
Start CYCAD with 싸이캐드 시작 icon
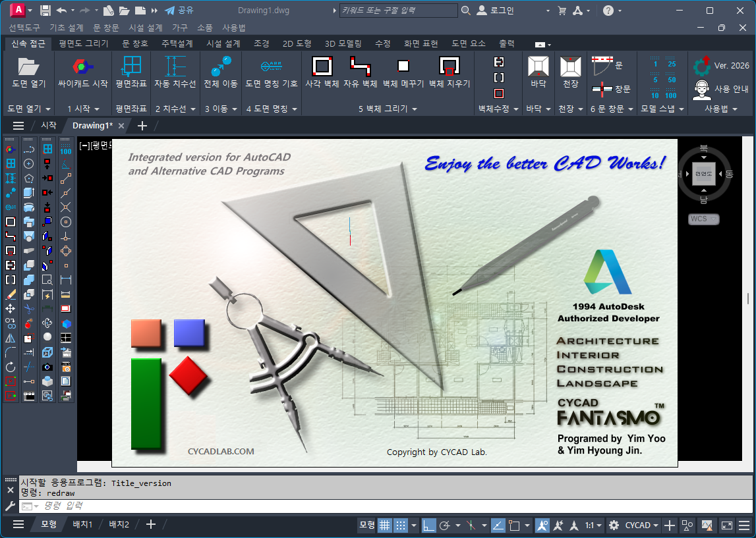coord(82,67)
